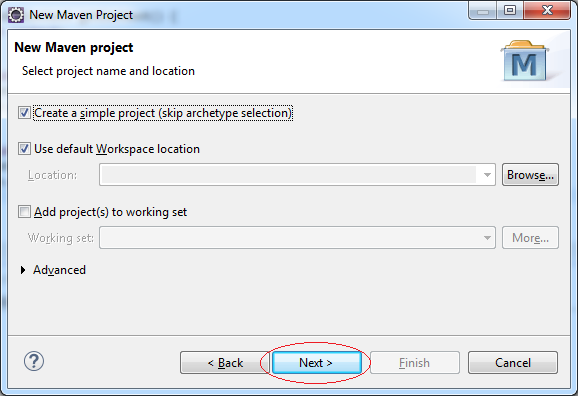The image size is (578, 396).
Task: Uncheck Create a simple project checkbox
Action: click(24, 113)
